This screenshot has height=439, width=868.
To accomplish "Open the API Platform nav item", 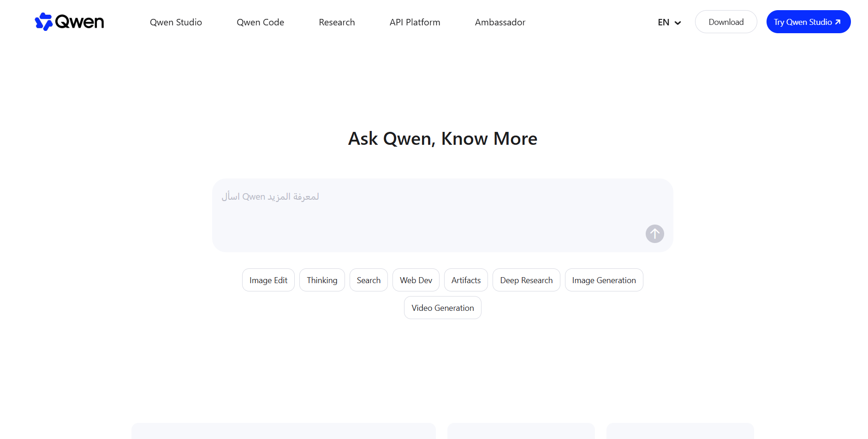I will coord(415,22).
